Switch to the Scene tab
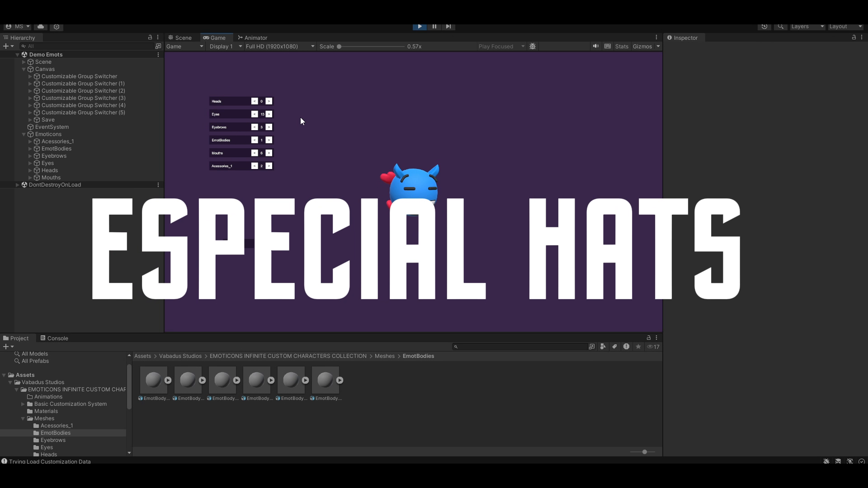Image resolution: width=868 pixels, height=488 pixels. pyautogui.click(x=180, y=38)
